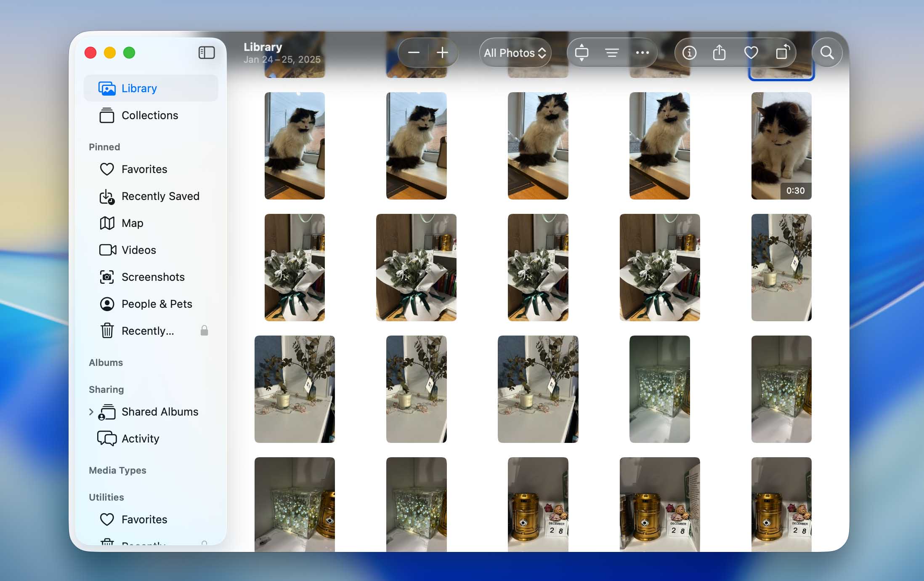Click the Map icon in sidebar
Viewport: 924px width, 581px height.
(x=107, y=223)
